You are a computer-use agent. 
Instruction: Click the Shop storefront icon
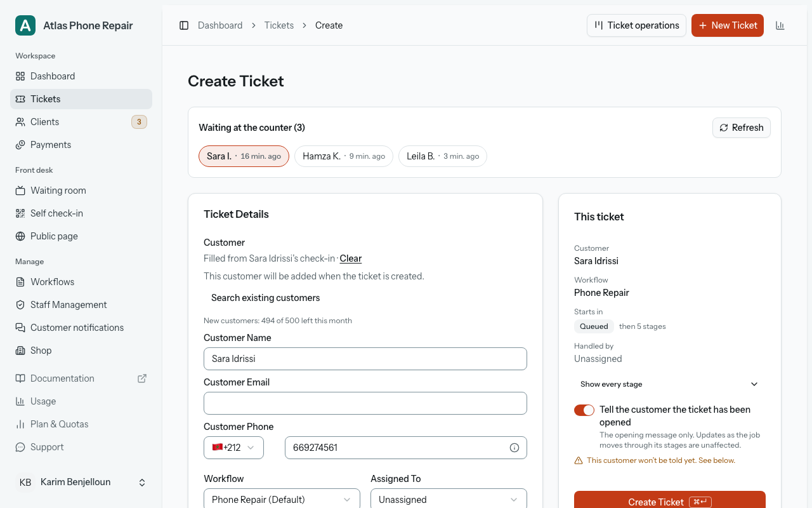pyautogui.click(x=20, y=351)
